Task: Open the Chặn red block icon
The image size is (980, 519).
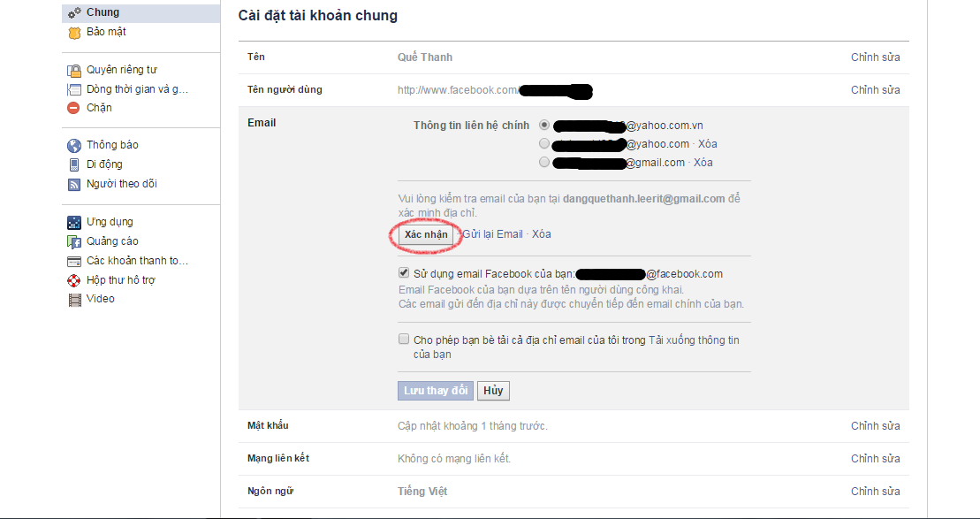Action: pyautogui.click(x=73, y=108)
